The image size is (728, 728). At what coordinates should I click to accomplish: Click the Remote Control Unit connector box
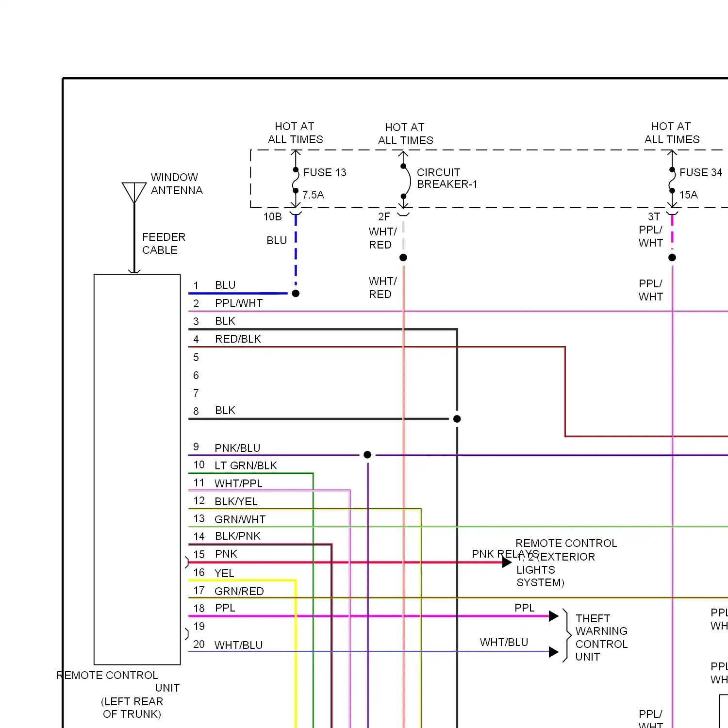pyautogui.click(x=137, y=469)
